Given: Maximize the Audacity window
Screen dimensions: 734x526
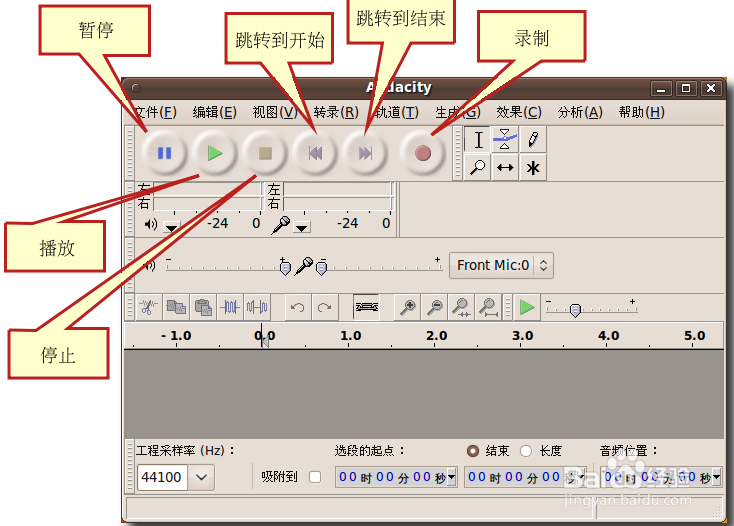Looking at the screenshot, I should point(686,88).
